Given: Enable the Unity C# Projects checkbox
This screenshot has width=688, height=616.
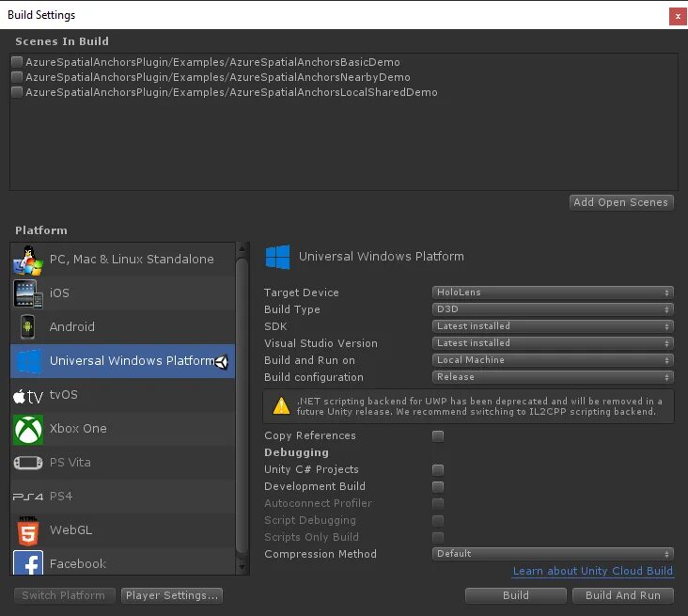Looking at the screenshot, I should (438, 470).
